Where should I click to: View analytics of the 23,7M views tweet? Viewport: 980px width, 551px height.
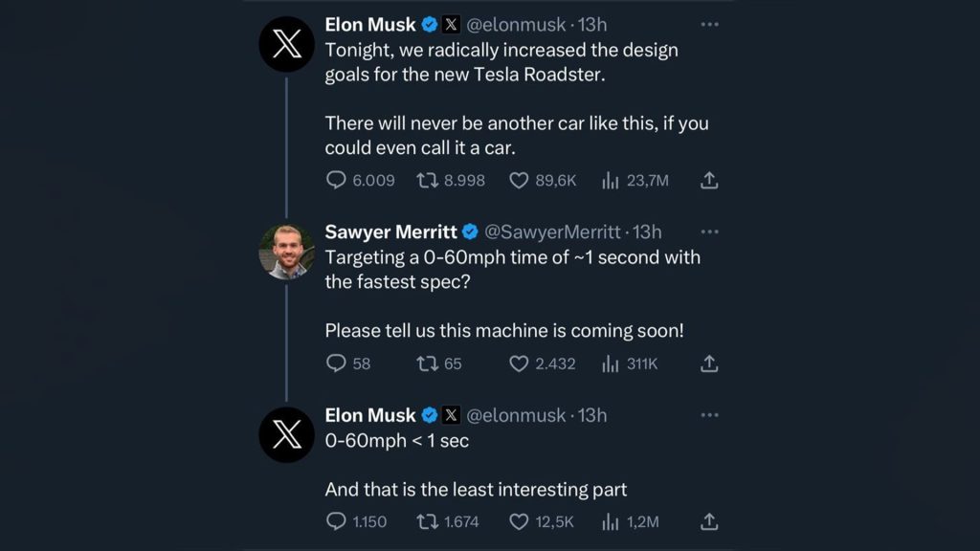point(610,180)
